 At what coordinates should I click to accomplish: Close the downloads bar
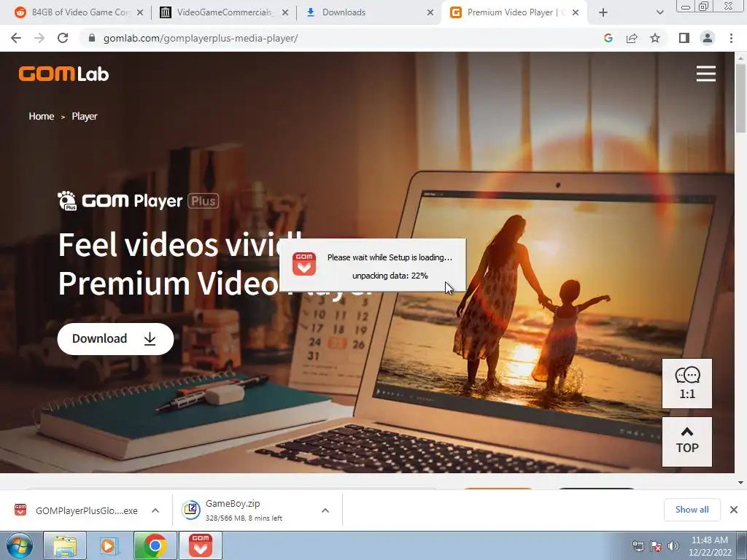pyautogui.click(x=734, y=510)
